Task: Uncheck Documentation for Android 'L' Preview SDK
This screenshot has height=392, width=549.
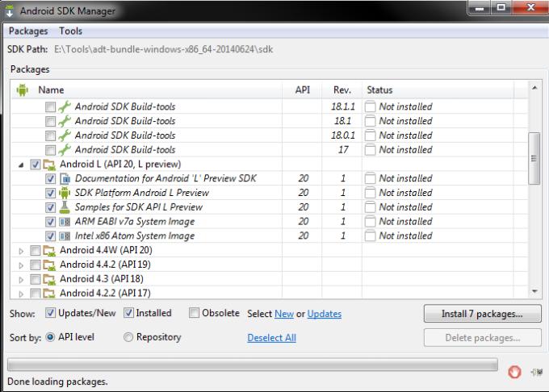Action: tap(50, 179)
